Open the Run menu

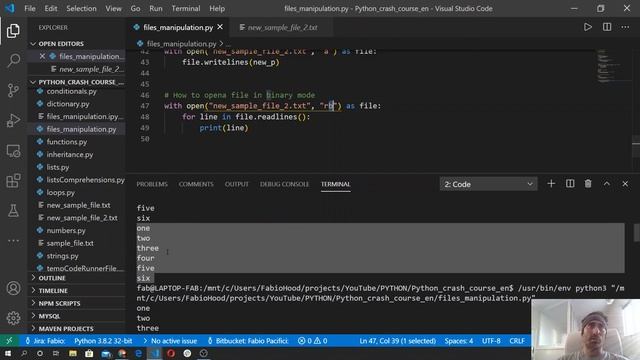[156, 9]
